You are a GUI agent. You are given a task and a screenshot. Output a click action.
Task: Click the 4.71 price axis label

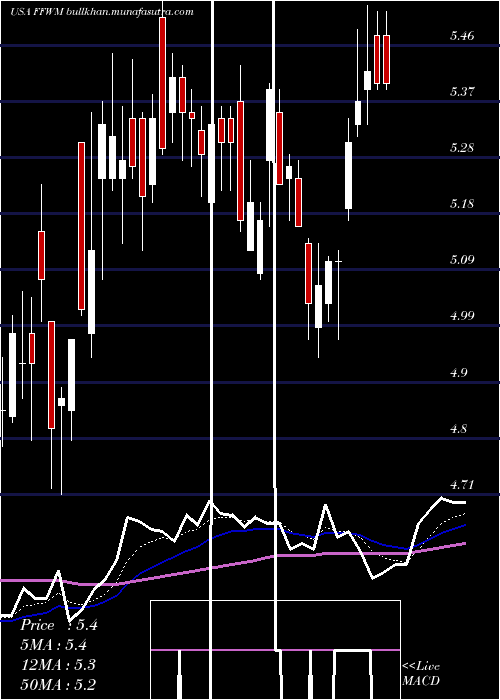pyautogui.click(x=462, y=485)
